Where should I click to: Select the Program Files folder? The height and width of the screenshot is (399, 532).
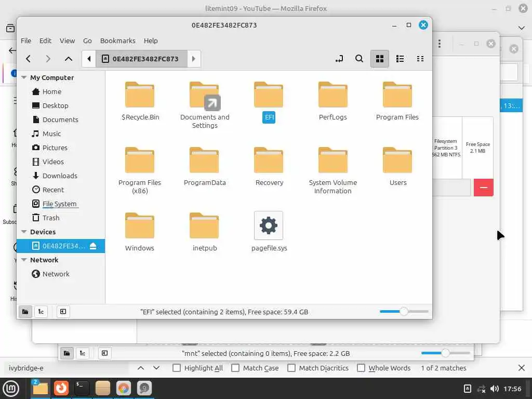coord(397,95)
